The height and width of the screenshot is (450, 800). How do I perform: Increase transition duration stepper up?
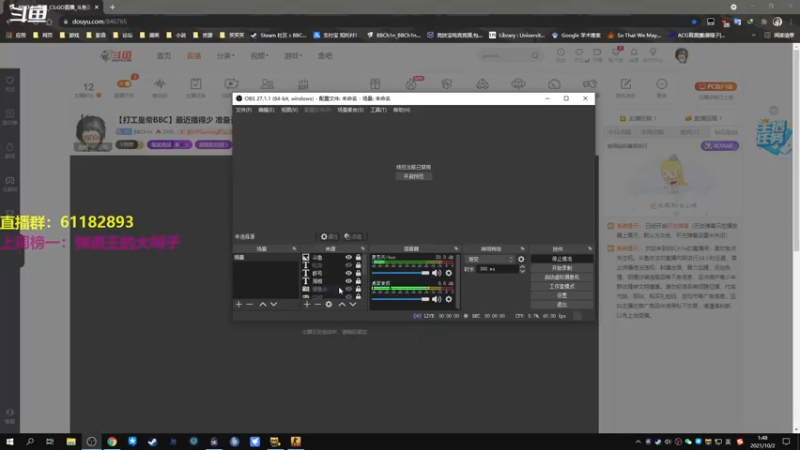pyautogui.click(x=522, y=267)
